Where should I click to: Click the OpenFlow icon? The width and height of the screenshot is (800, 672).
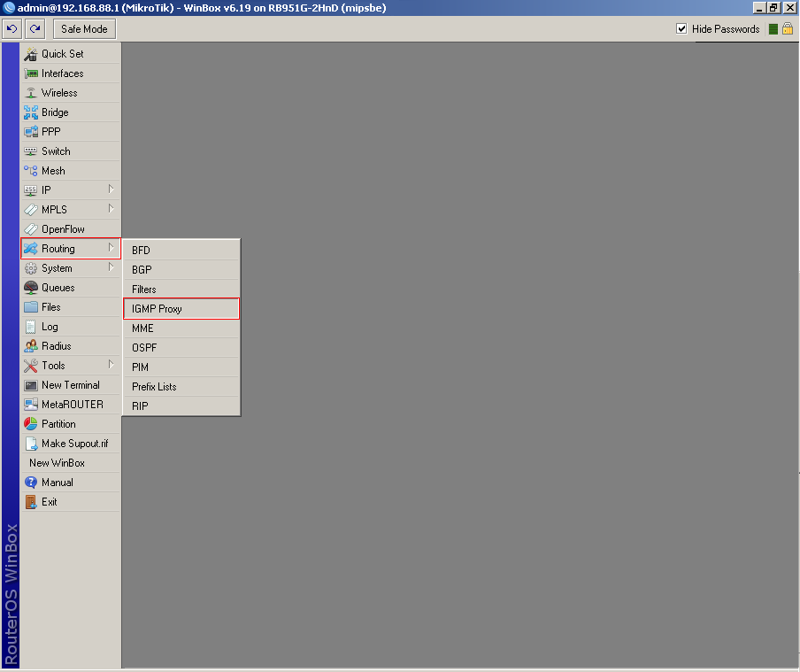point(31,229)
